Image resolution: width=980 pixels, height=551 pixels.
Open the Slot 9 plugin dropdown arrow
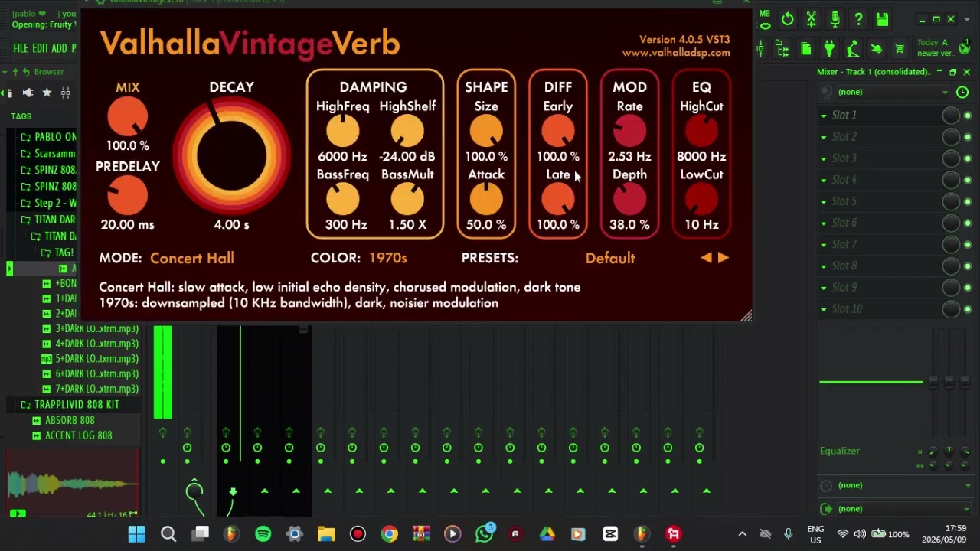(824, 288)
